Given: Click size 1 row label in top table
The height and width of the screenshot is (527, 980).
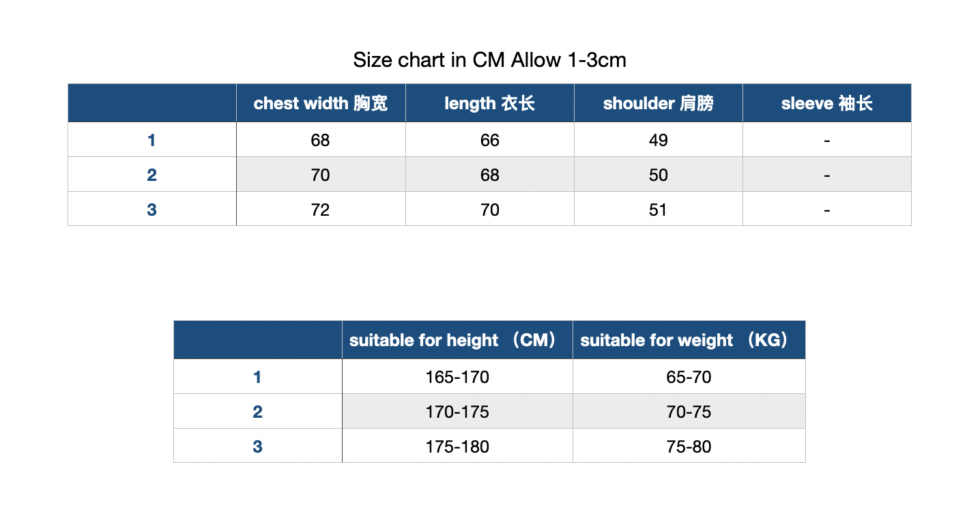Looking at the screenshot, I should [152, 140].
